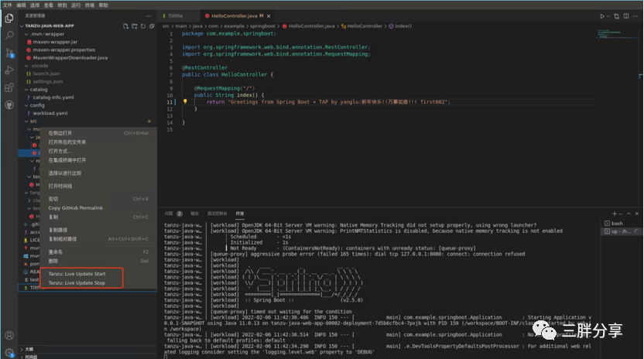
Task: Close the HelloController.java tab
Action: (x=269, y=16)
